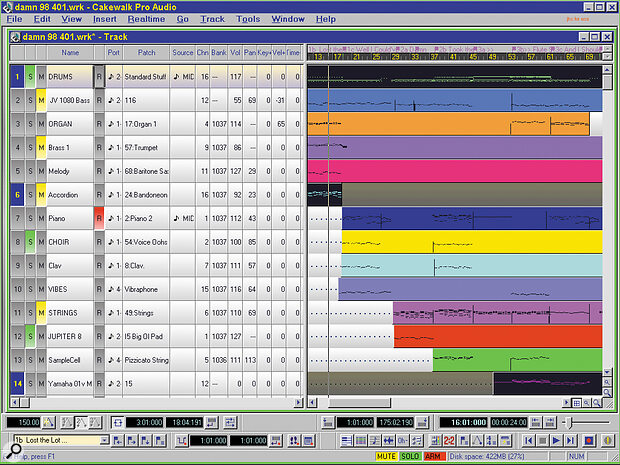The width and height of the screenshot is (620, 465).
Task: Open the Realtime menu
Action: pyautogui.click(x=146, y=19)
